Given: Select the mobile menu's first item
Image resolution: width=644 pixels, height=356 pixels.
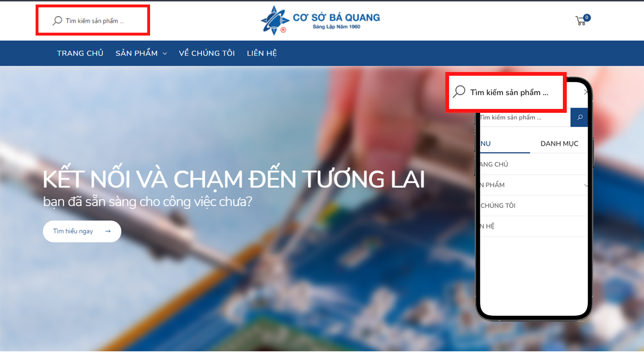Looking at the screenshot, I should [534, 164].
